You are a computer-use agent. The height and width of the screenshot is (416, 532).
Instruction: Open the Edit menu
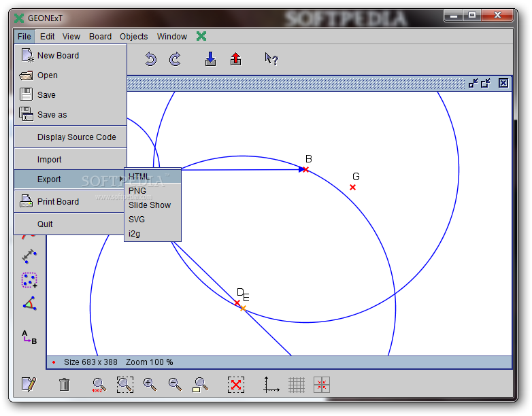[47, 36]
